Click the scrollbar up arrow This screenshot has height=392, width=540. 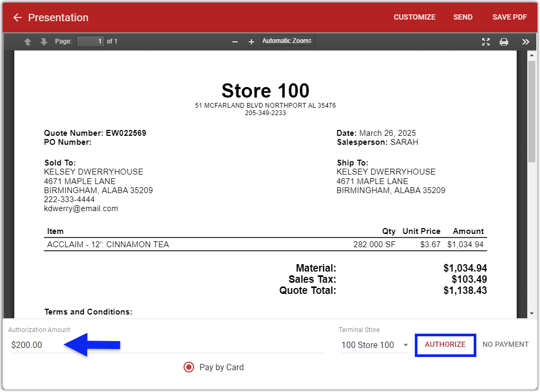(x=532, y=55)
